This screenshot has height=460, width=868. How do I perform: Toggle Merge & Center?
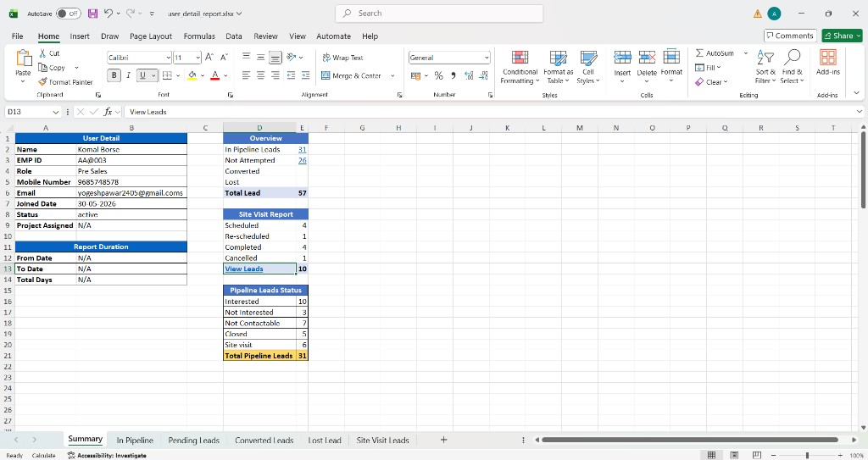pyautogui.click(x=352, y=75)
